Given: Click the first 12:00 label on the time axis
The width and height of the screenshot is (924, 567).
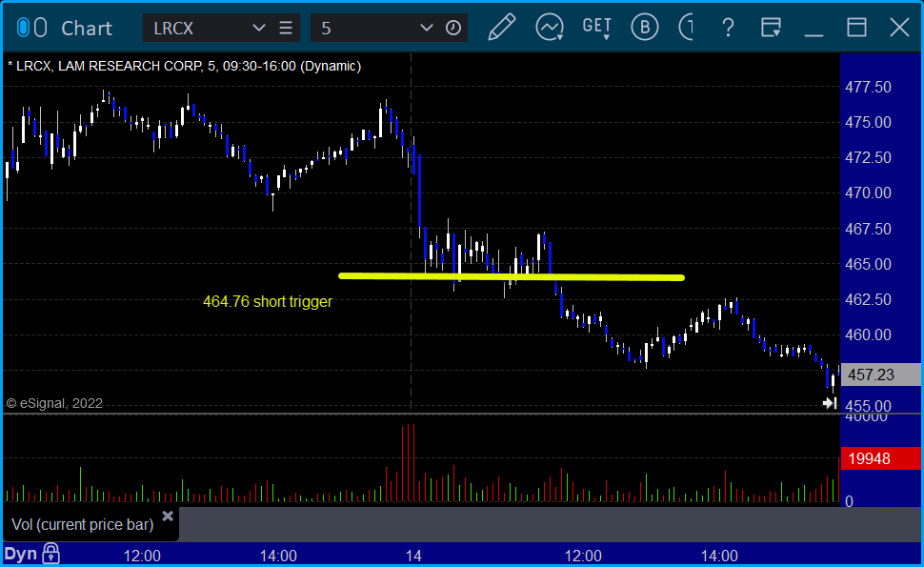Looking at the screenshot, I should point(142,556).
